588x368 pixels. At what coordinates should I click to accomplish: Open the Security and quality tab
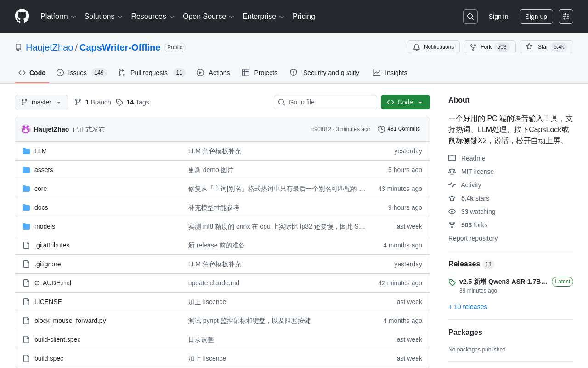(x=325, y=73)
